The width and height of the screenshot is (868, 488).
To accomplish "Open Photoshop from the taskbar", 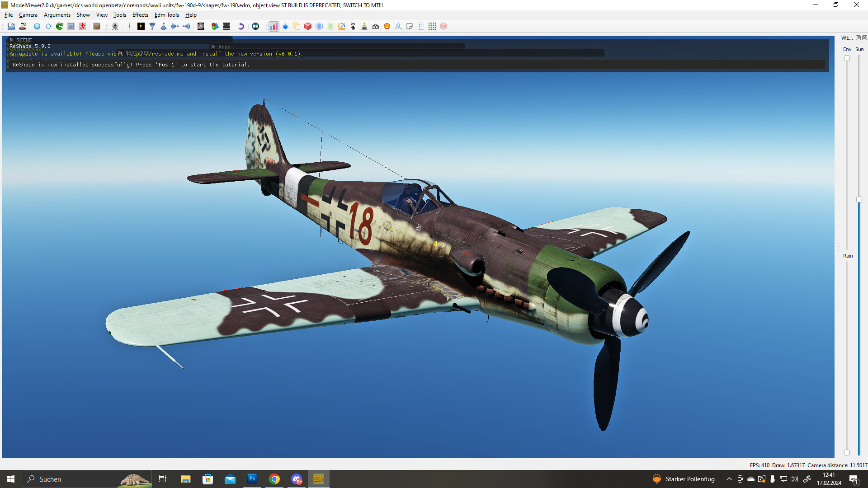I will [x=252, y=479].
